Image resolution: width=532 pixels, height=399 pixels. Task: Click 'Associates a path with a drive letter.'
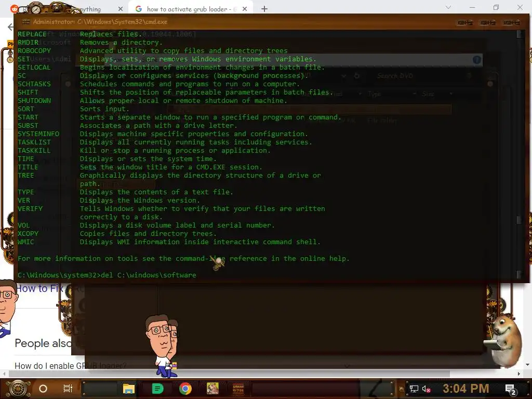pyautogui.click(x=158, y=126)
